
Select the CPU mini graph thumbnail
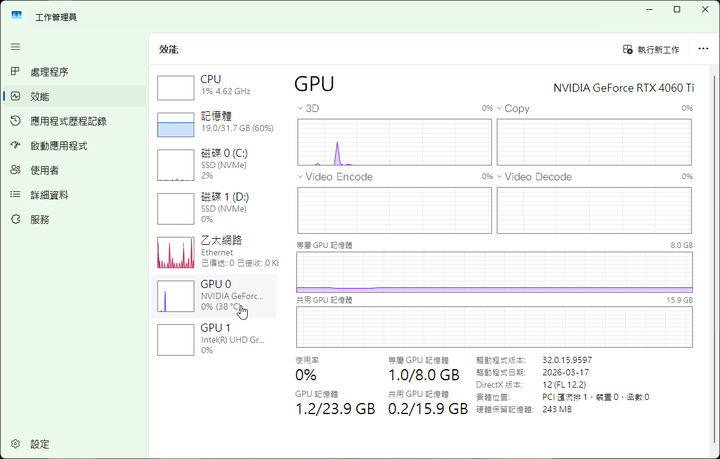coord(175,88)
